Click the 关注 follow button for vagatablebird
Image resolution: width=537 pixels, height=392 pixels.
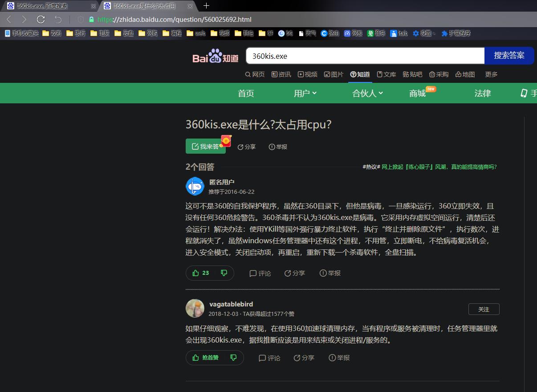(484, 309)
